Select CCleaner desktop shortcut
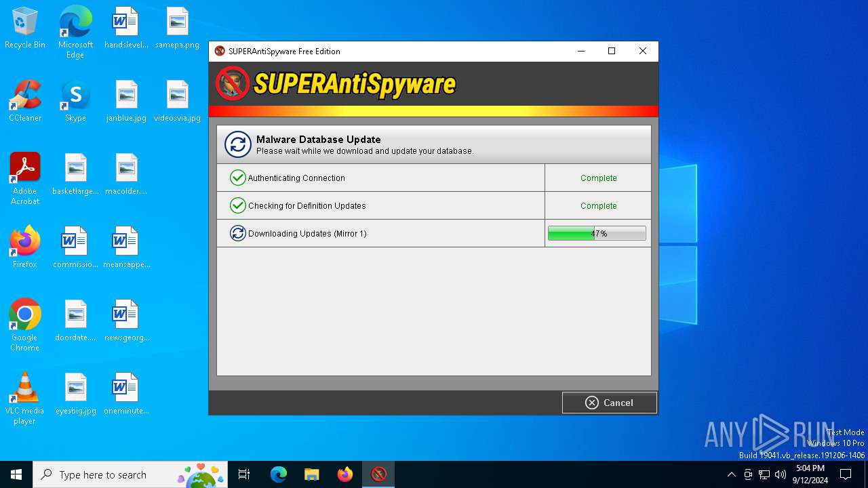The width and height of the screenshot is (868, 488). pyautogui.click(x=25, y=102)
